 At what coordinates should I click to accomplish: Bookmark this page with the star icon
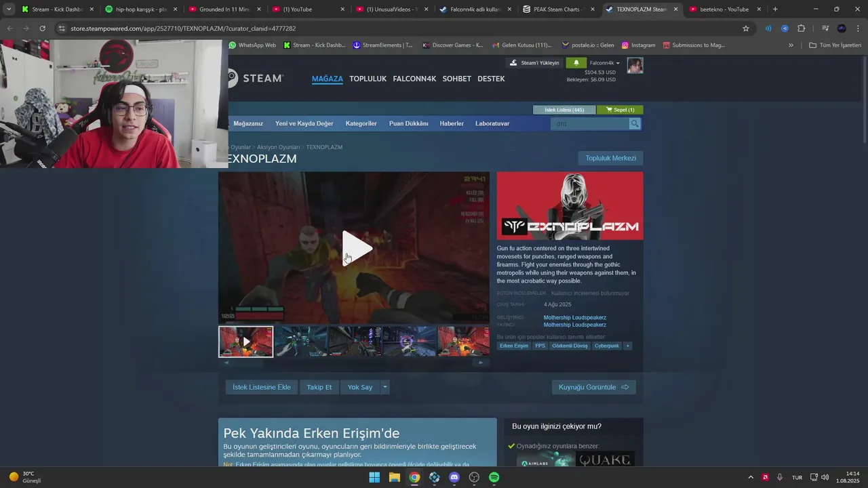click(746, 28)
